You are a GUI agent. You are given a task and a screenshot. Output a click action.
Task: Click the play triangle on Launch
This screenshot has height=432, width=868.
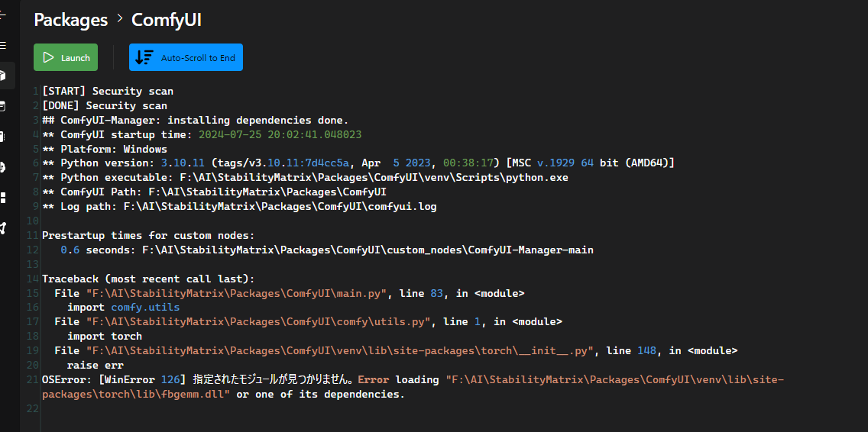(48, 57)
